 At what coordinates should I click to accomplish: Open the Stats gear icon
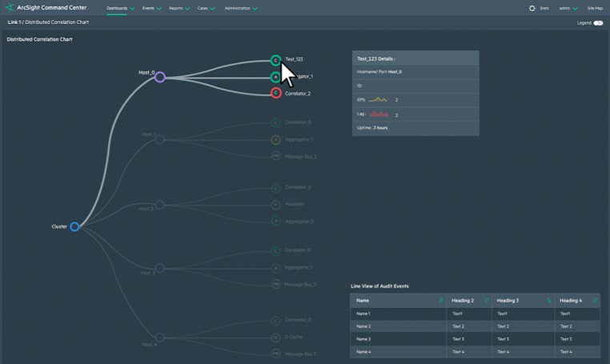coord(532,8)
